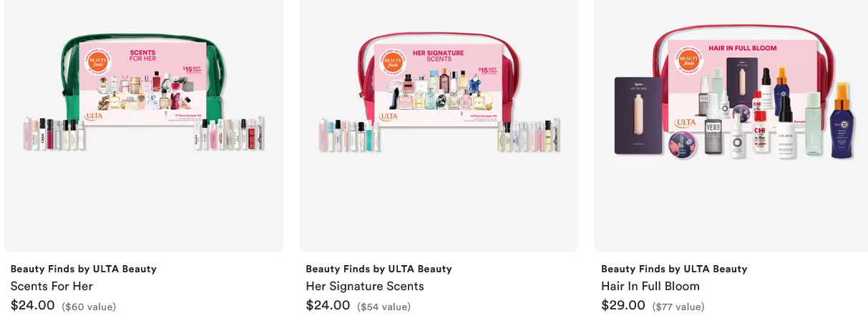The height and width of the screenshot is (333, 868).
Task: Open the Scents For Her product image
Action: [143, 125]
